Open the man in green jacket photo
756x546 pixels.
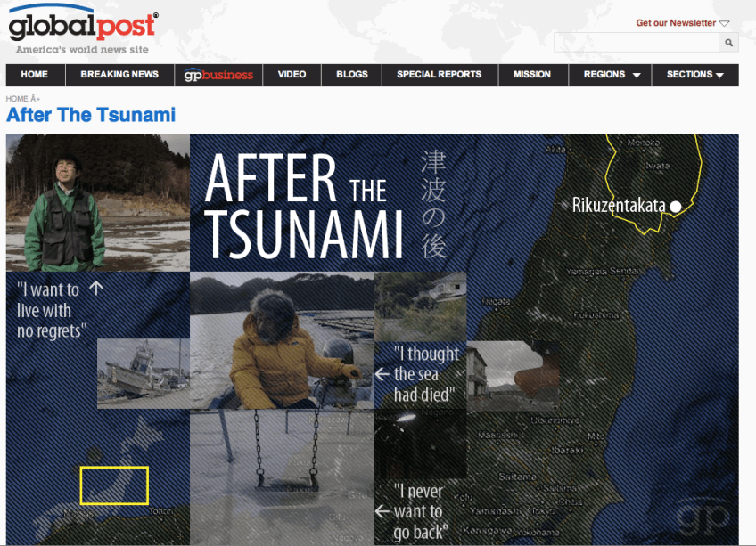coord(98,203)
